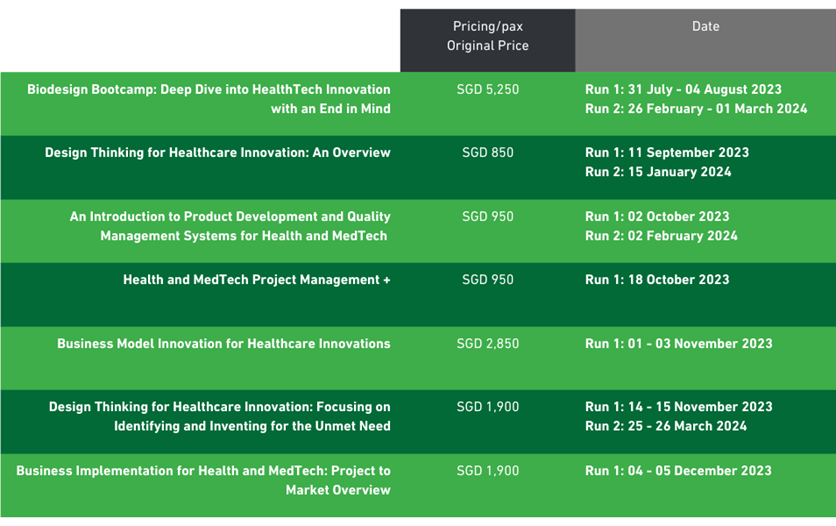Select Run 1: 01 - 03 November 2023
The height and width of the screenshot is (526, 836).
pos(678,344)
